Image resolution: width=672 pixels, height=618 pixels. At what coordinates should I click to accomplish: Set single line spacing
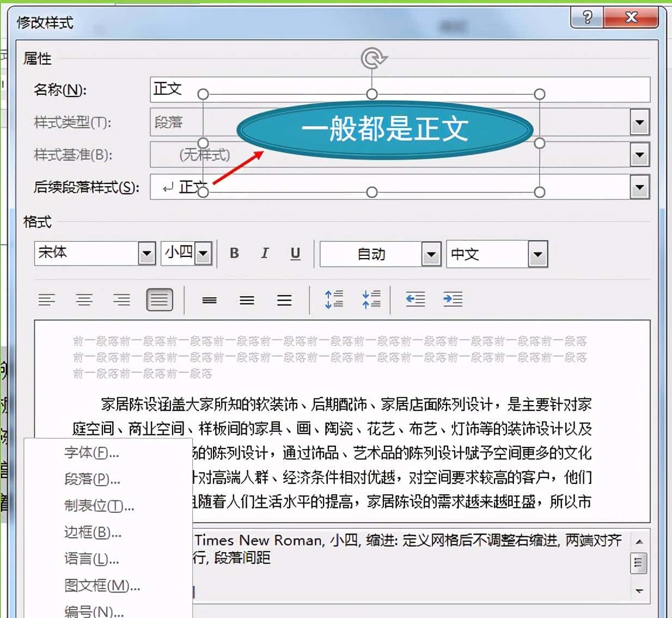coord(209,299)
